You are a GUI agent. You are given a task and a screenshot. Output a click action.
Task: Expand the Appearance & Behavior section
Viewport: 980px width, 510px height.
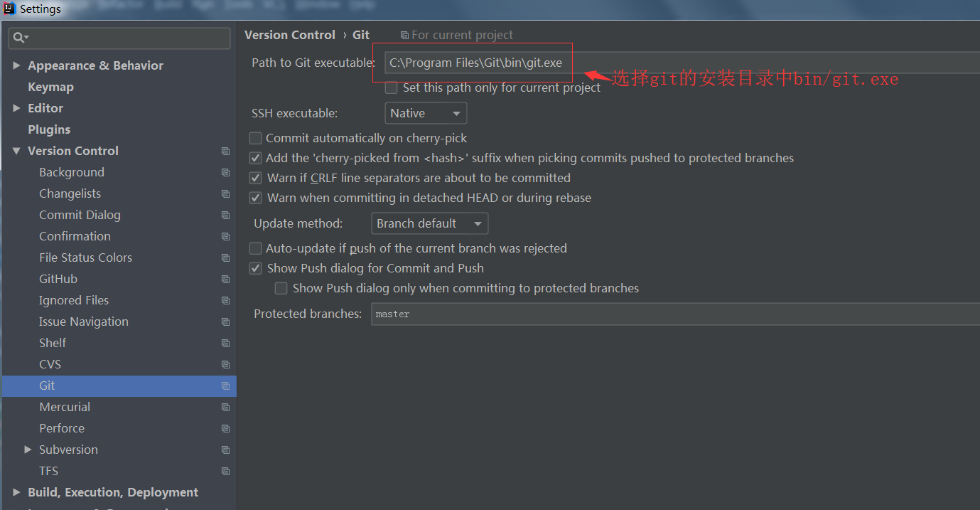(16, 65)
